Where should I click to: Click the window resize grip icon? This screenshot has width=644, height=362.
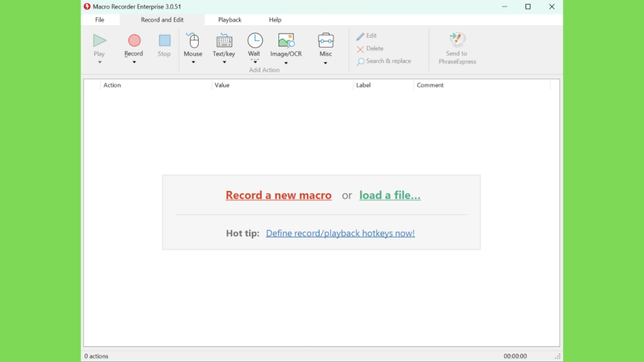click(557, 357)
